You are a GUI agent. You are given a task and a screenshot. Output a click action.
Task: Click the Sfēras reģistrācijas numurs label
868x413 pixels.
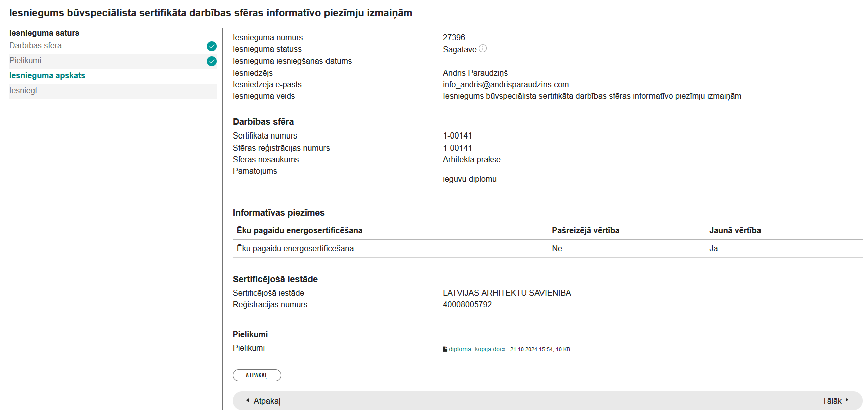click(x=281, y=148)
